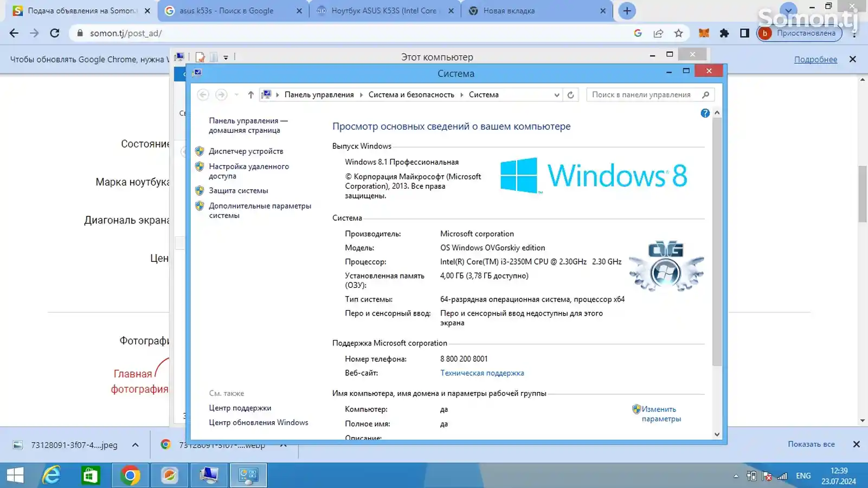Click the Back arrow in System window
Viewport: 868px width, 488px height.
[x=203, y=94]
